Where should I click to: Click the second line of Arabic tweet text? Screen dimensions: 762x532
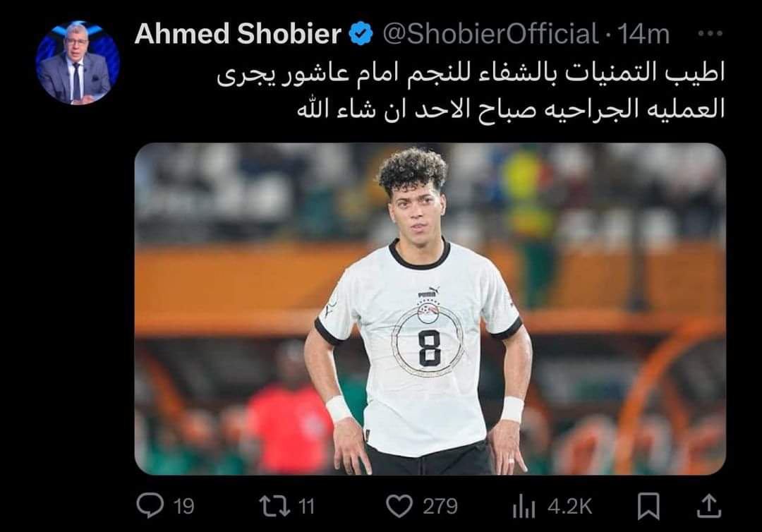pos(511,109)
